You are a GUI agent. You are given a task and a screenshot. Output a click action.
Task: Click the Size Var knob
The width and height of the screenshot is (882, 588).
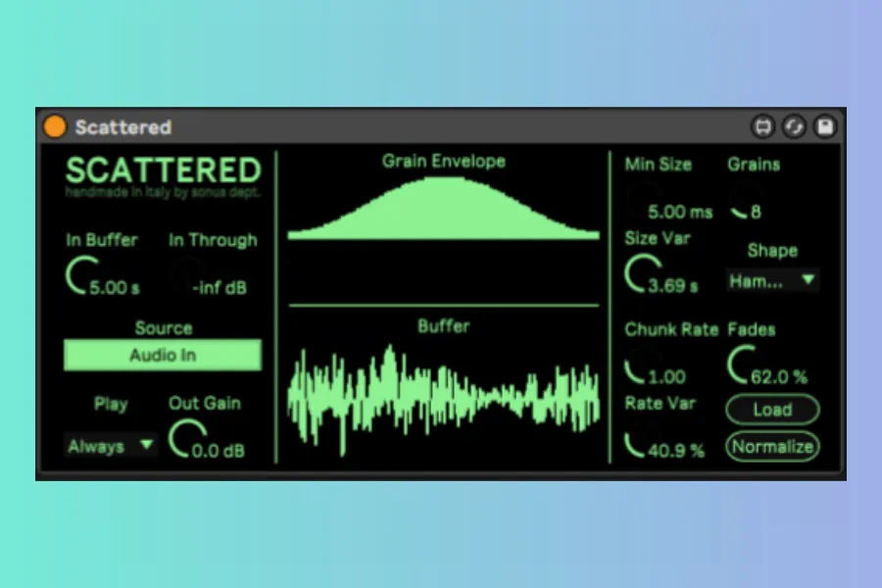(x=641, y=274)
